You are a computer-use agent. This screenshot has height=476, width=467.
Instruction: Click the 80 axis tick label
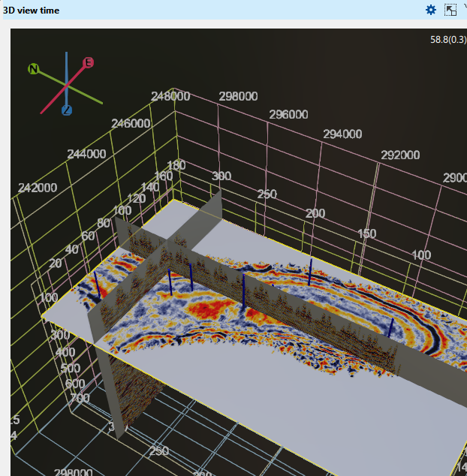[104, 223]
